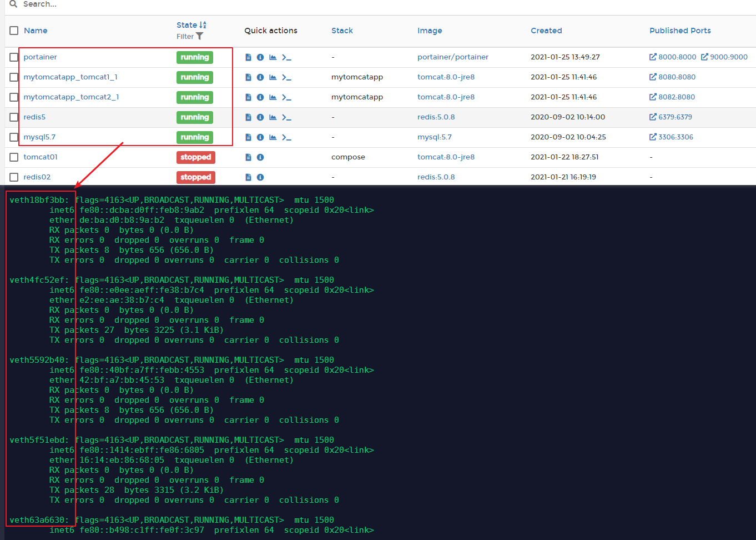Sort by the State column header
Viewport: 756px width, 540px height.
(191, 25)
